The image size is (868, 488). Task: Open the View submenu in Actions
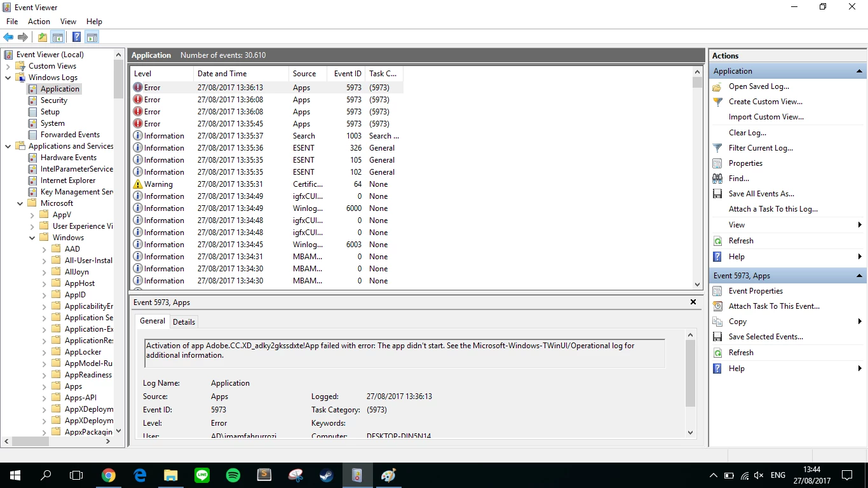(x=788, y=225)
